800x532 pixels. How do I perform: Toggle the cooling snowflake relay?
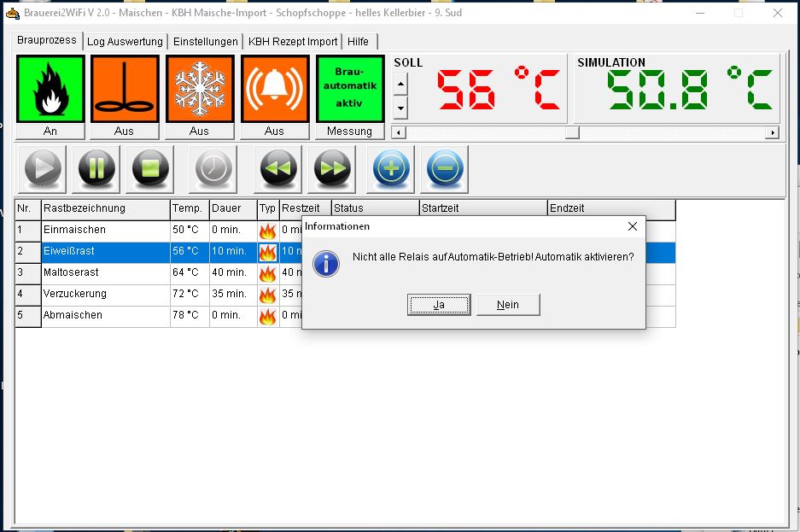click(x=199, y=90)
